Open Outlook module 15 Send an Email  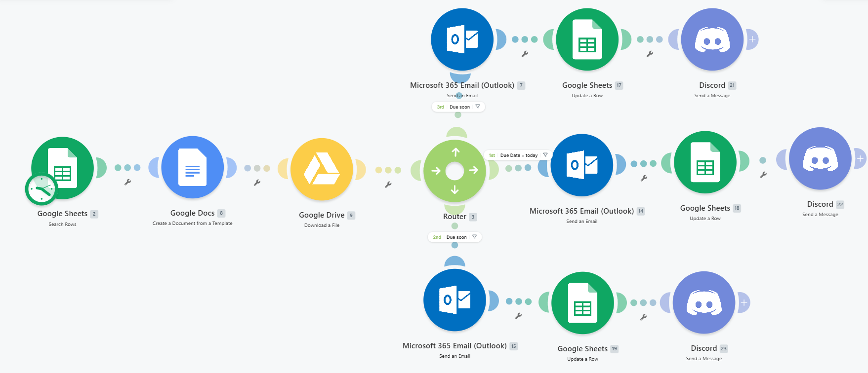[x=455, y=300]
